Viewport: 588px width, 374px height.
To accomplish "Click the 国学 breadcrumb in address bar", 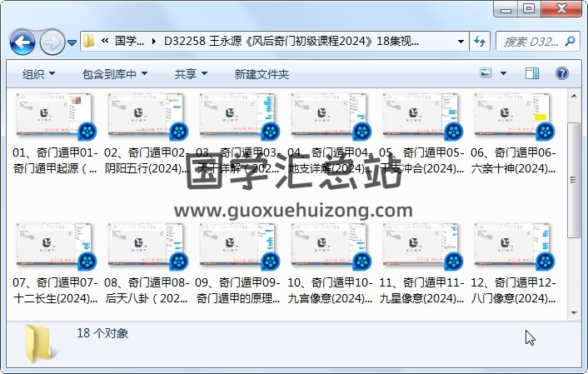I will pos(129,41).
